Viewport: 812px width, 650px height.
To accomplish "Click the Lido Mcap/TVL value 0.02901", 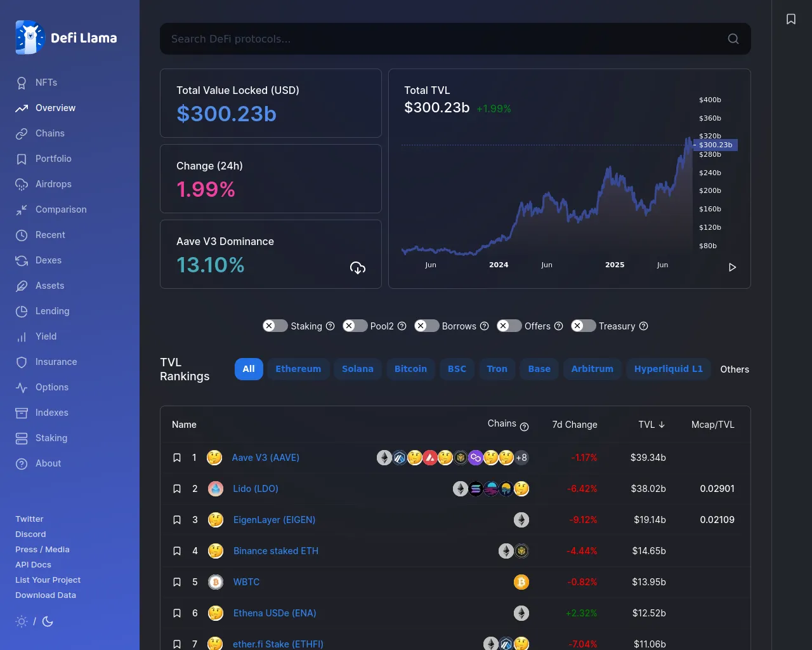I will coord(717,489).
